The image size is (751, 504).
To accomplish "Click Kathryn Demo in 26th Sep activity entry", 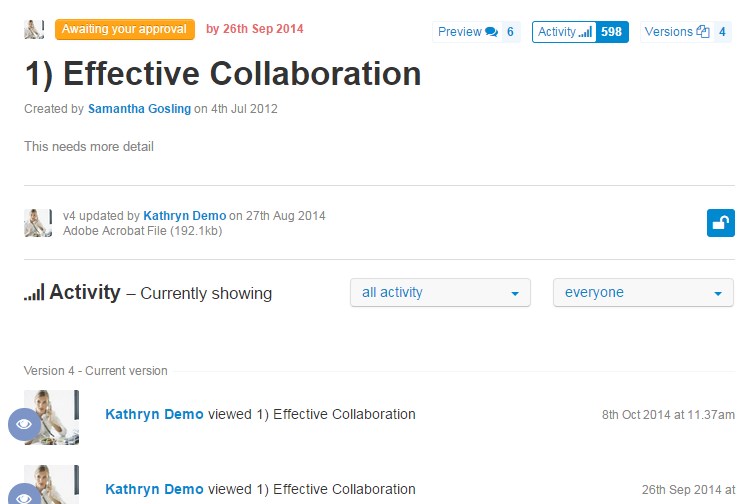I will coord(154,489).
